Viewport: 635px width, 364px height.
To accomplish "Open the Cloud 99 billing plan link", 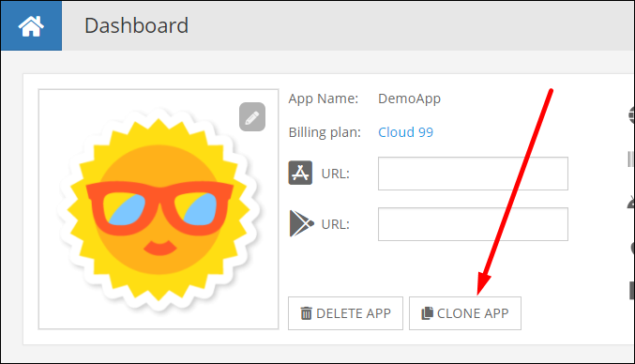I will [x=405, y=132].
